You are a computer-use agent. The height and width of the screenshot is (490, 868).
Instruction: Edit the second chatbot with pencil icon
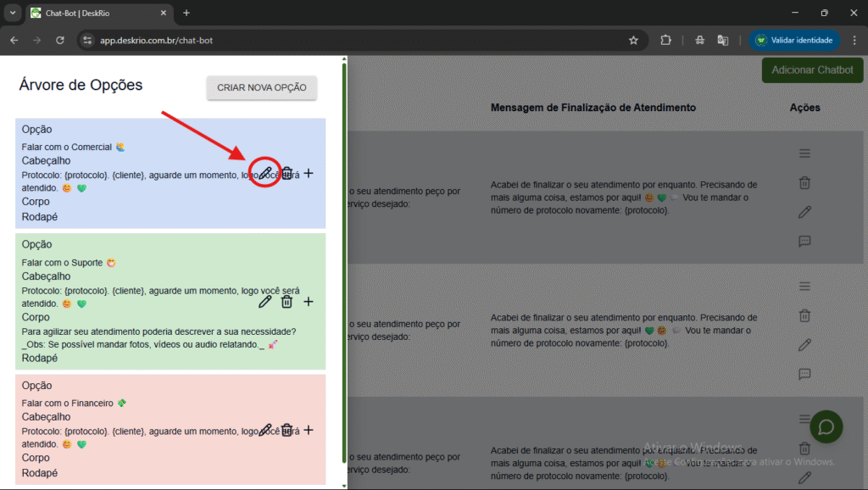click(x=805, y=345)
